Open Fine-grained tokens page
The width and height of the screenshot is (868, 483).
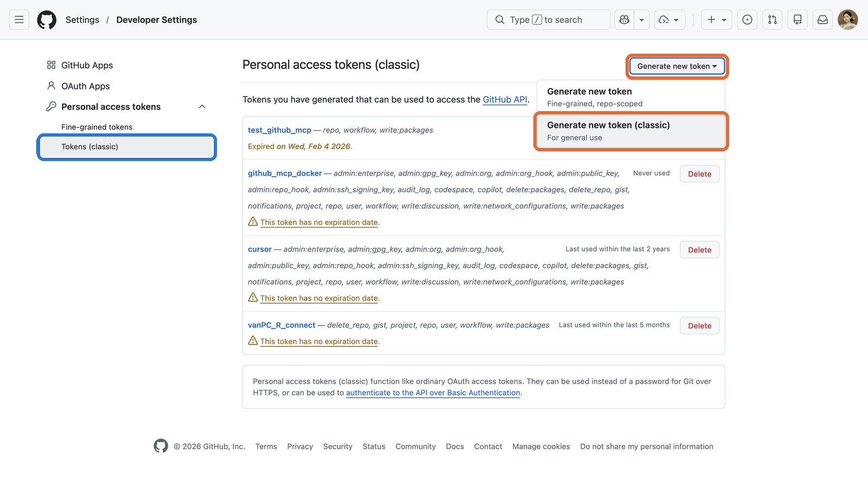click(97, 127)
